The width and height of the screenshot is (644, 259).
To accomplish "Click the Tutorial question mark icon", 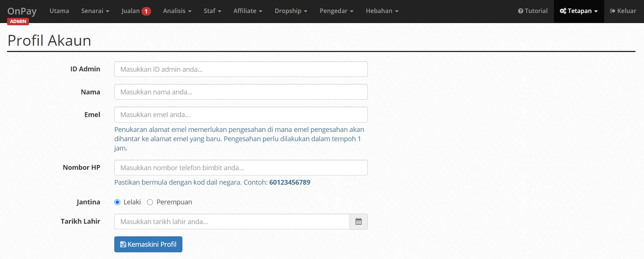I will coord(520,11).
